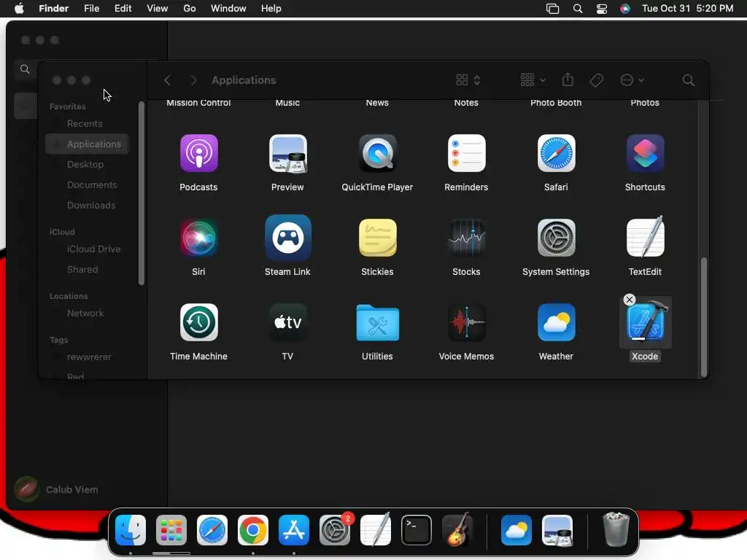
Task: Click the Finder window search icon
Action: point(688,80)
